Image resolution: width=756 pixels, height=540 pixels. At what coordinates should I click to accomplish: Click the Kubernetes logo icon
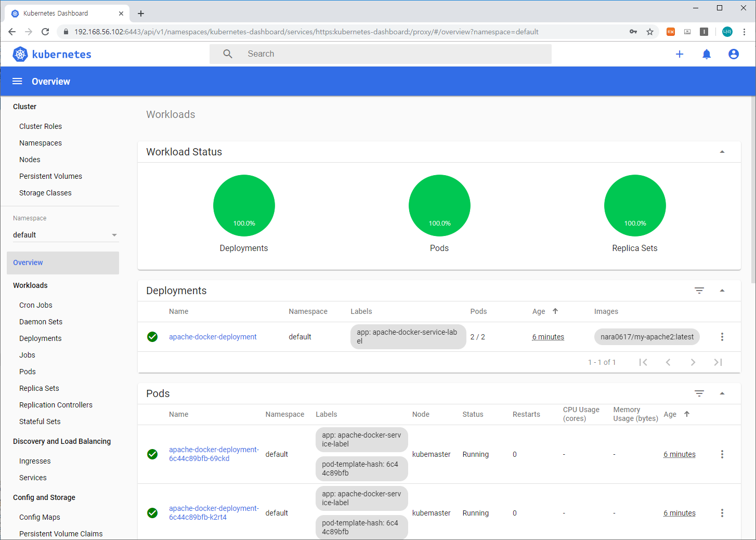click(20, 54)
